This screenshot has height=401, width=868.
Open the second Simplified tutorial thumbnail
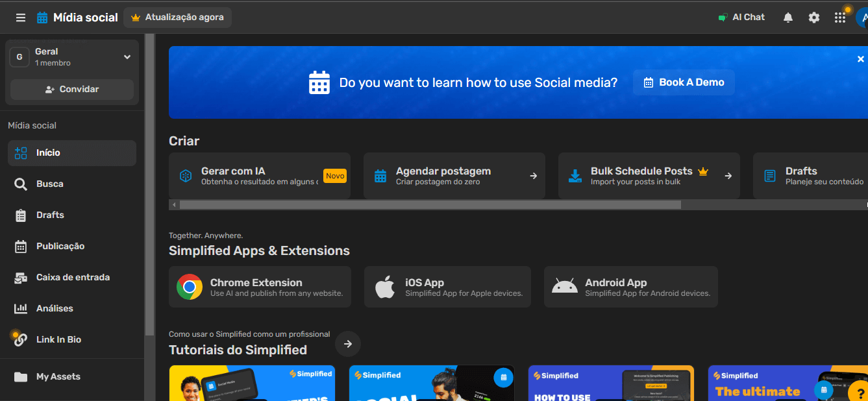point(432,383)
